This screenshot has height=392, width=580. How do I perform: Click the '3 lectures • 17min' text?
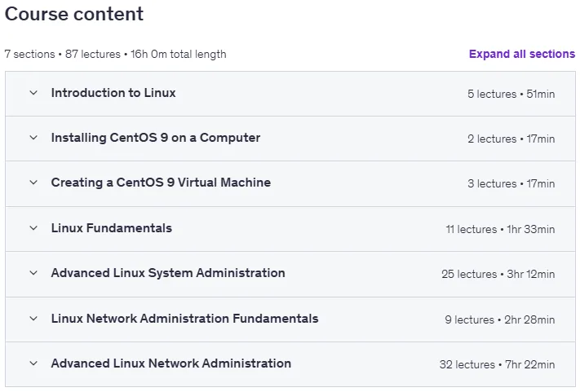tap(511, 183)
